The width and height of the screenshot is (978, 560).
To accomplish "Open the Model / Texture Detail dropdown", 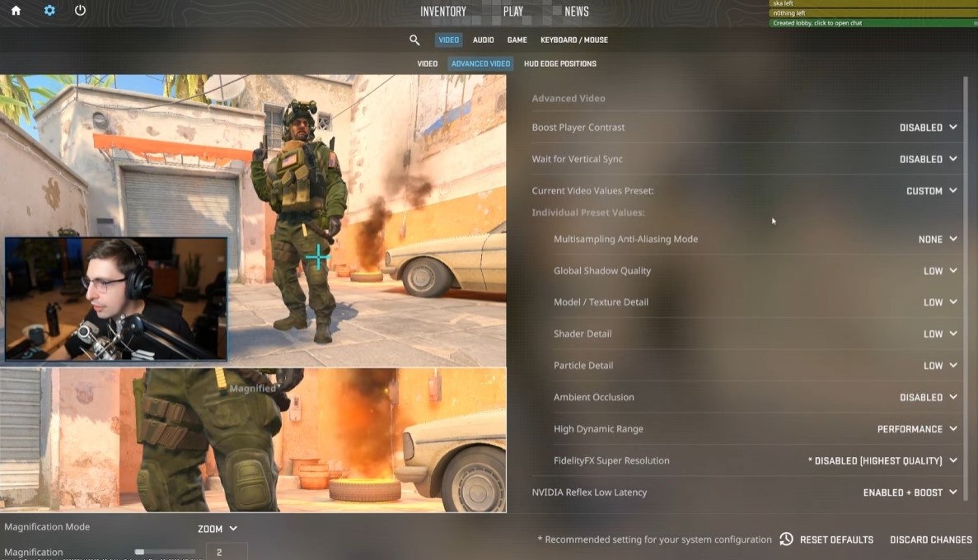I will [x=940, y=302].
